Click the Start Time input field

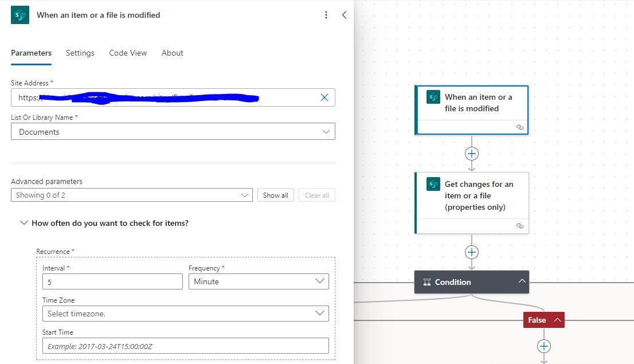point(186,346)
